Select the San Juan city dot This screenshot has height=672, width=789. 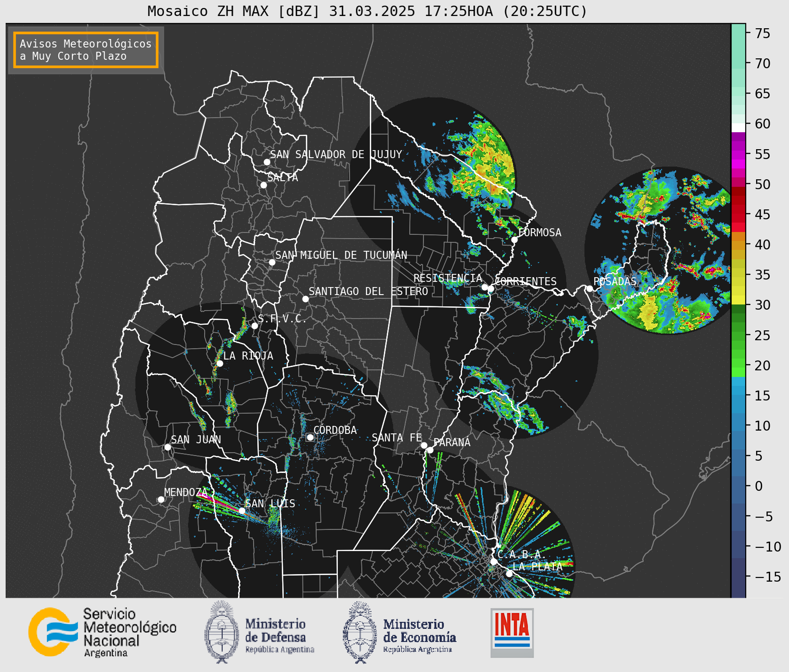click(167, 447)
